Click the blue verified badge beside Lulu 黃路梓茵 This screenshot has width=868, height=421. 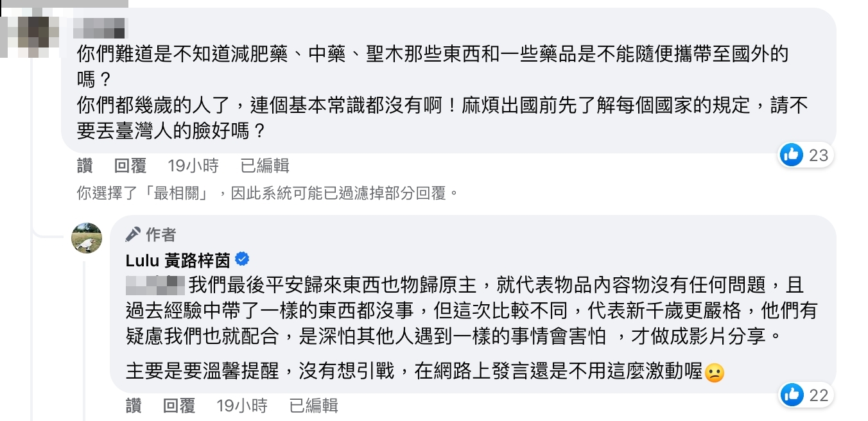click(242, 259)
